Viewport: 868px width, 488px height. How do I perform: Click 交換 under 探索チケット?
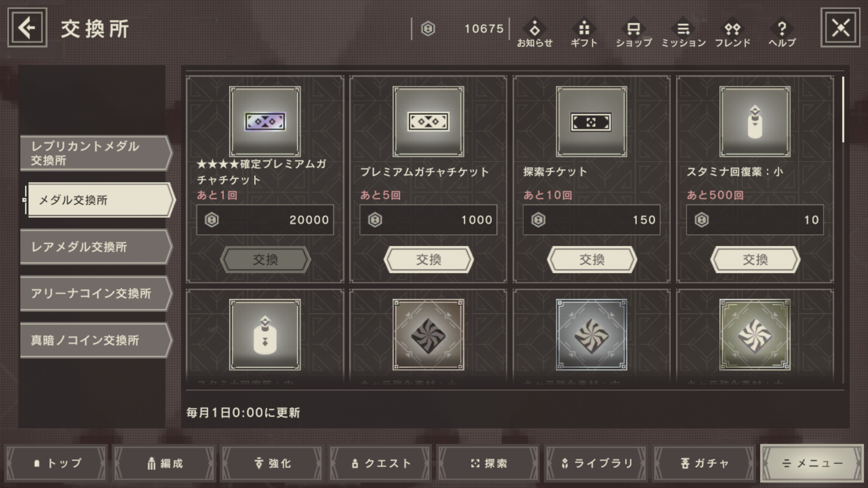592,259
